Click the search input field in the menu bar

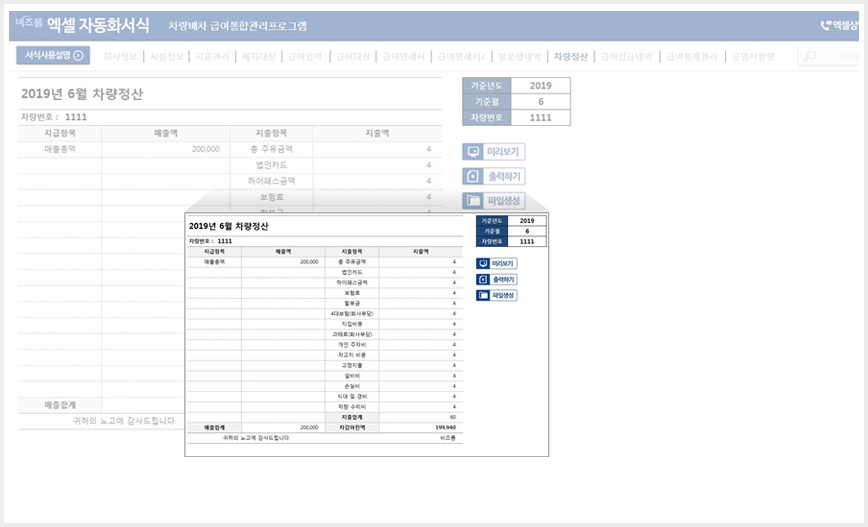[x=828, y=56]
